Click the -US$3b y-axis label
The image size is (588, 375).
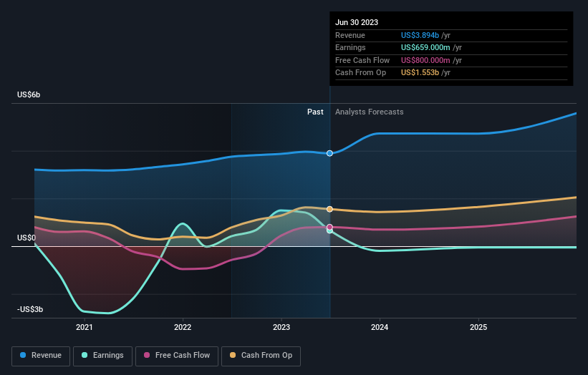pos(30,309)
